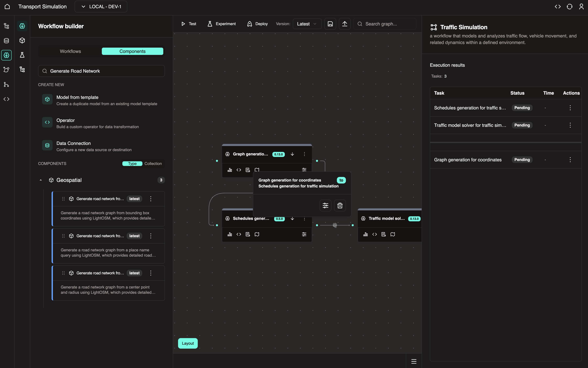588x368 pixels.
Task: Click the Search graph input field
Action: coord(385,24)
